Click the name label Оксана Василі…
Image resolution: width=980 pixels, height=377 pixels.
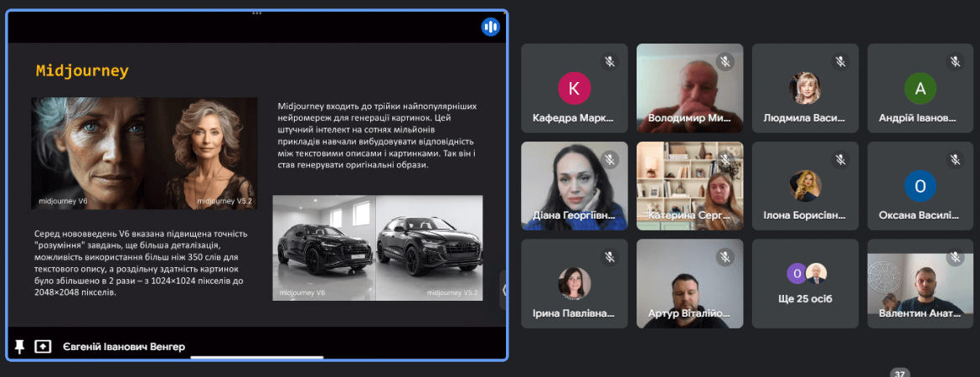click(x=920, y=215)
